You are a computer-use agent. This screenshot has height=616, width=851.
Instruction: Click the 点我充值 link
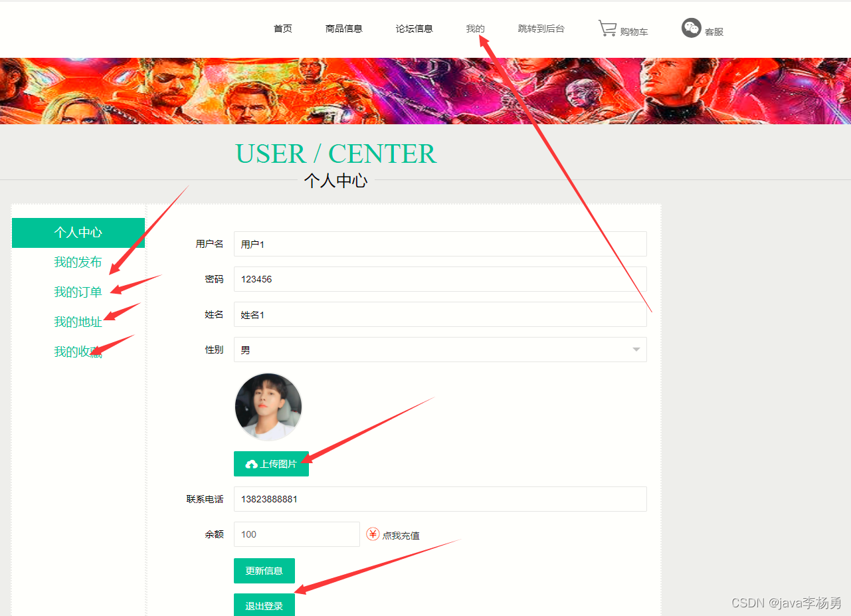click(401, 536)
